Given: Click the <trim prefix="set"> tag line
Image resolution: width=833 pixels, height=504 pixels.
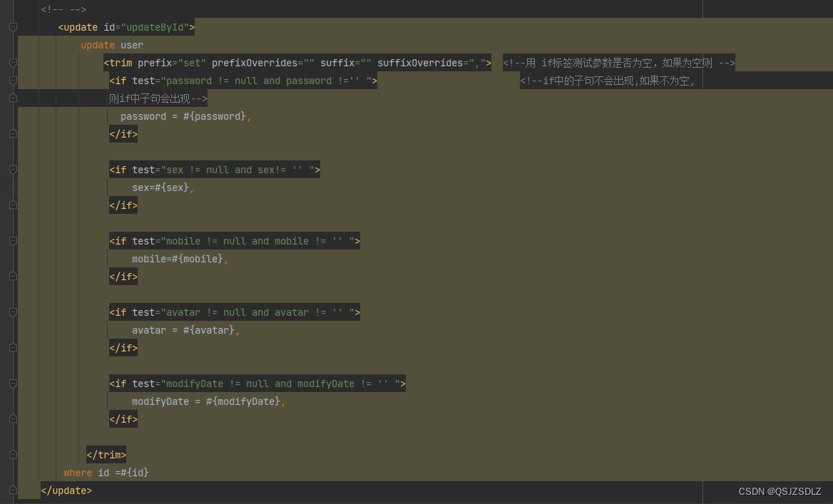Looking at the screenshot, I should [297, 63].
